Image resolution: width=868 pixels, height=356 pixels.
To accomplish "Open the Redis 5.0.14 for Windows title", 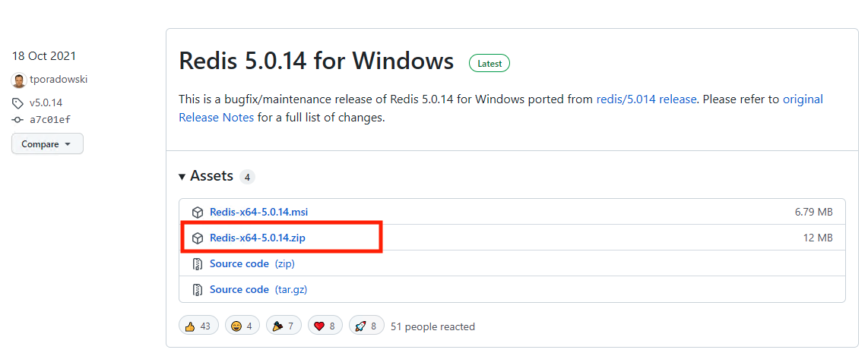I will (x=316, y=60).
